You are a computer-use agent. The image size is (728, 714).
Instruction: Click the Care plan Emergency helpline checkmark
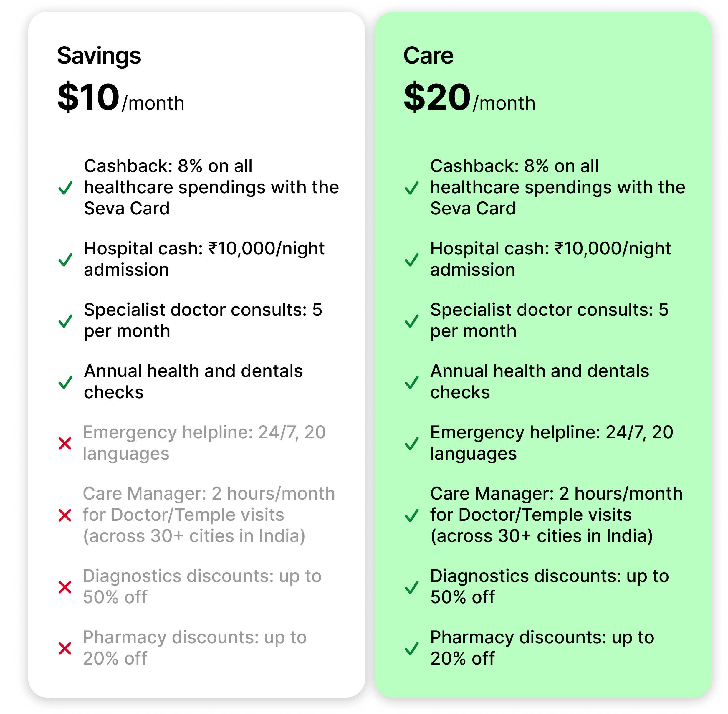coord(412,444)
